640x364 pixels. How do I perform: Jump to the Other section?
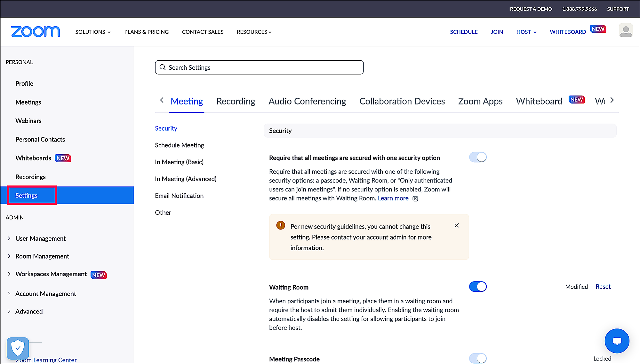click(x=163, y=213)
